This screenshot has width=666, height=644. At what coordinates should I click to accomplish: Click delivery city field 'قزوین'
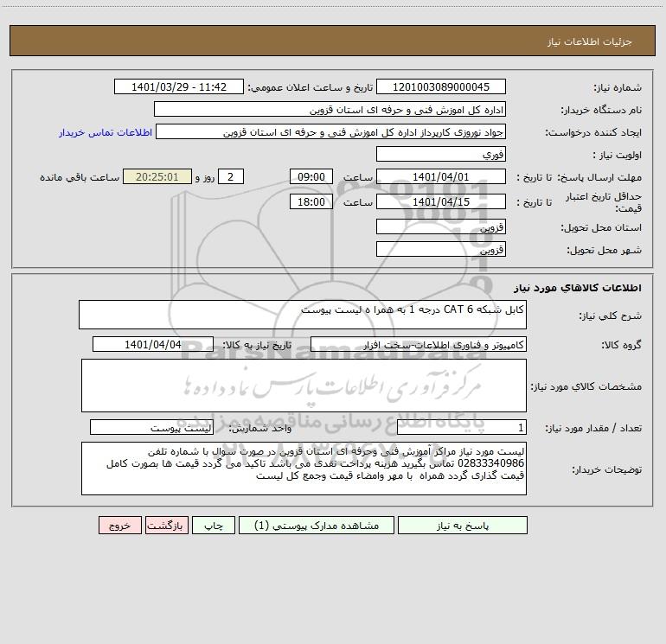(x=441, y=249)
